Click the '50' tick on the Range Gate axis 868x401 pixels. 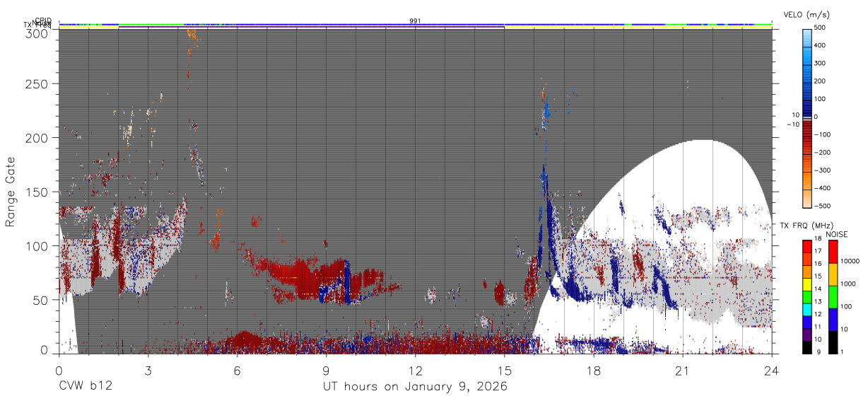41,300
